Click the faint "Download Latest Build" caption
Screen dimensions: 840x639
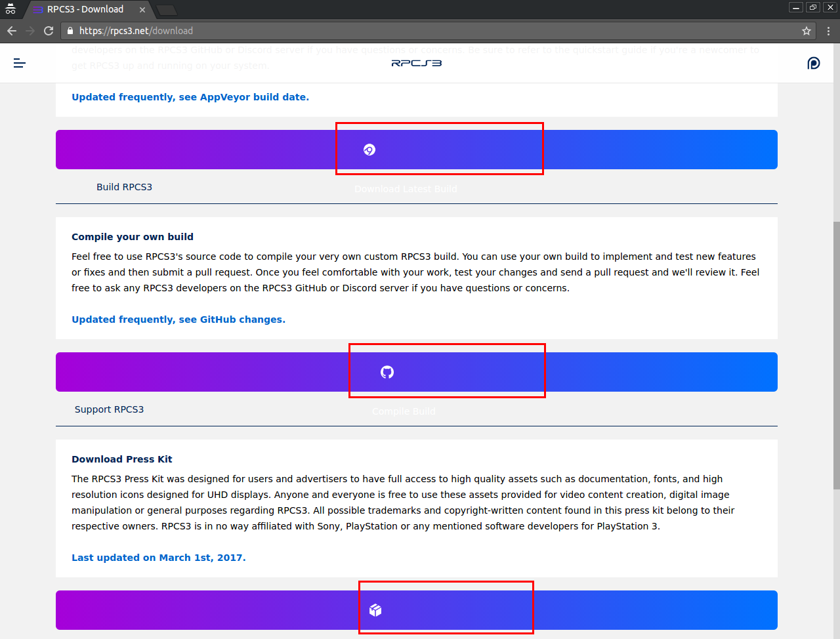(406, 189)
